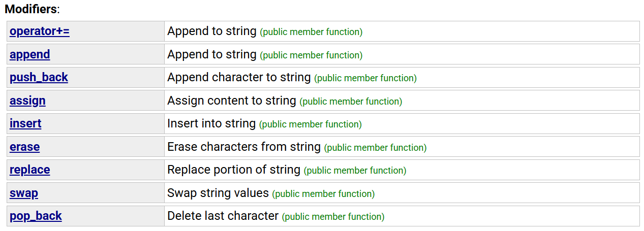This screenshot has height=231, width=644.
Task: Click the 'Erase characters from string' text
Action: [x=244, y=147]
